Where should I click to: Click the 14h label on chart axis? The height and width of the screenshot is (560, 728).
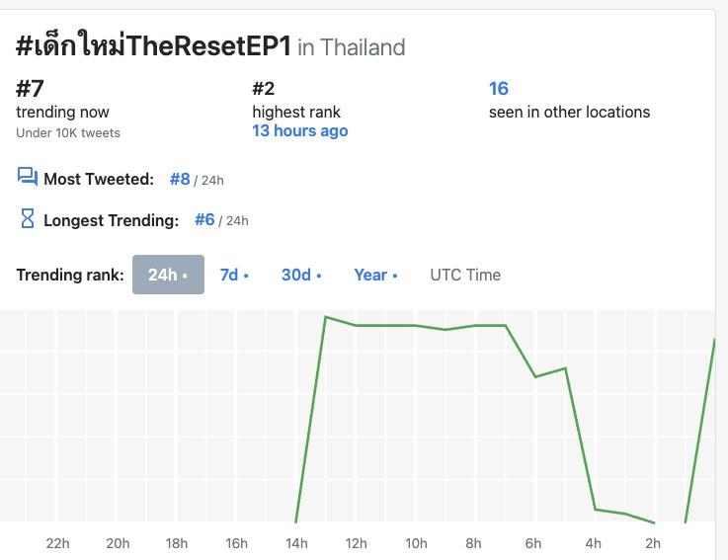296,543
